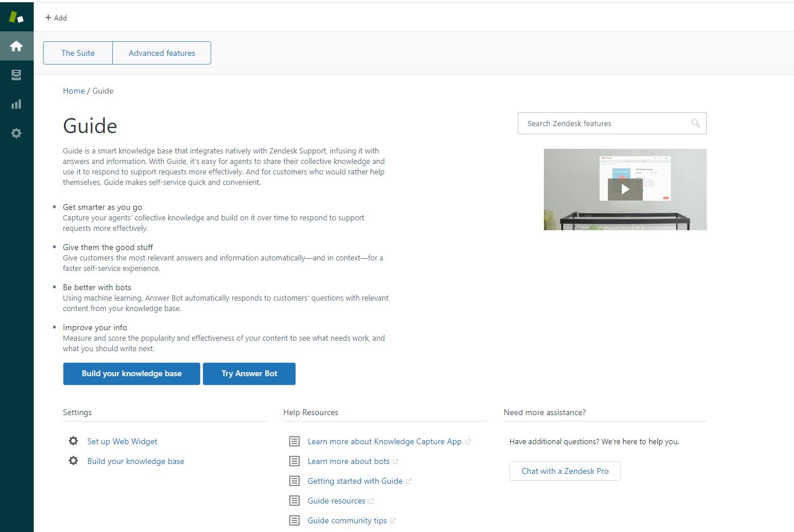Click the + Add button
The width and height of the screenshot is (794, 532).
56,18
